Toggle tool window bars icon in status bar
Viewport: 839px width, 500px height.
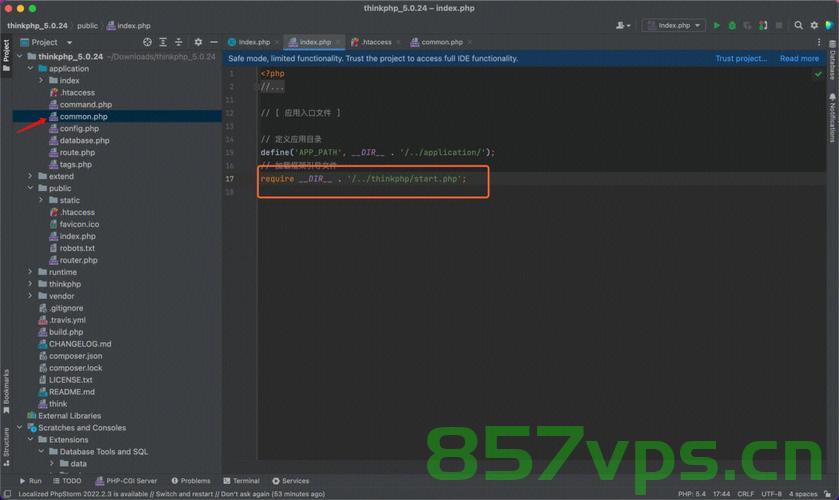tap(7, 494)
